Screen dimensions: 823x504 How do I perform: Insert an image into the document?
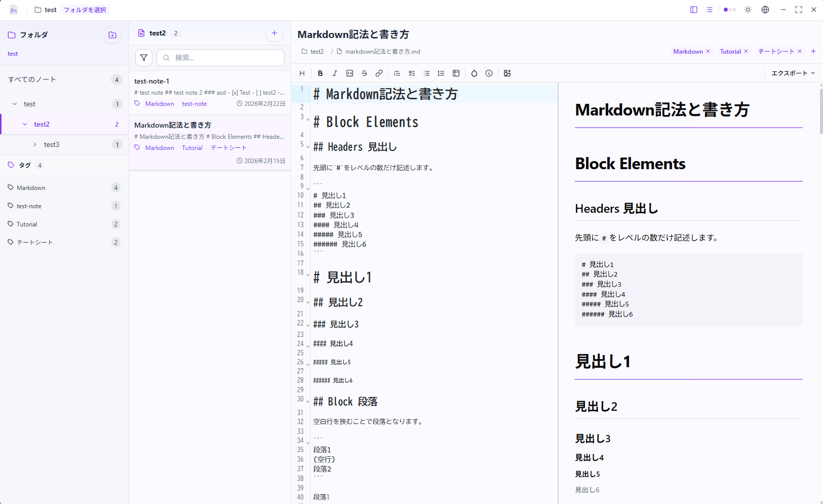(507, 73)
